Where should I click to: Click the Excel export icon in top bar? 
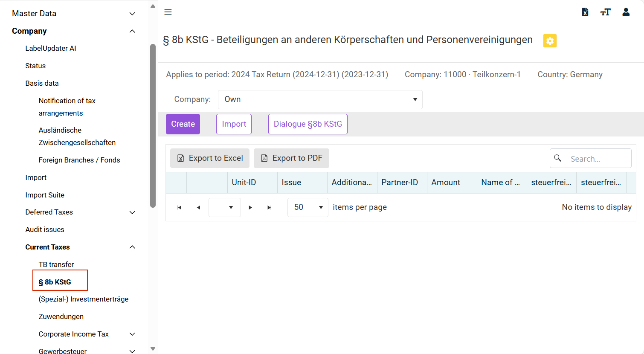[585, 12]
